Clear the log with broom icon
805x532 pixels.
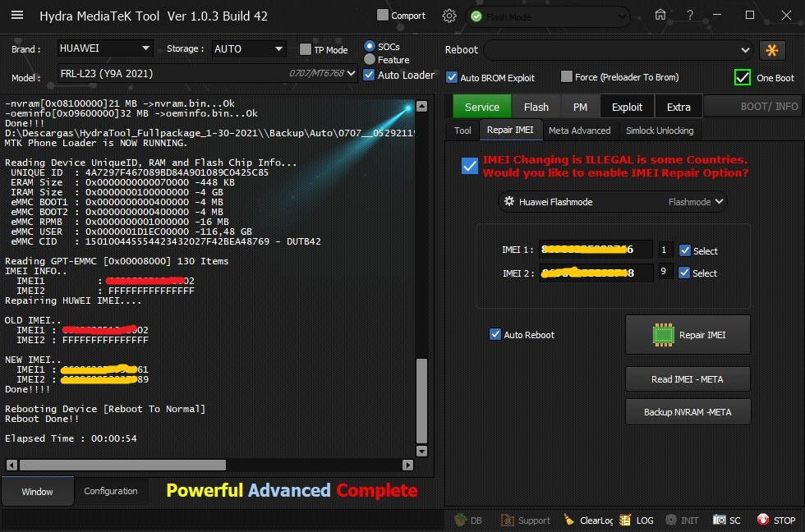pyautogui.click(x=569, y=520)
